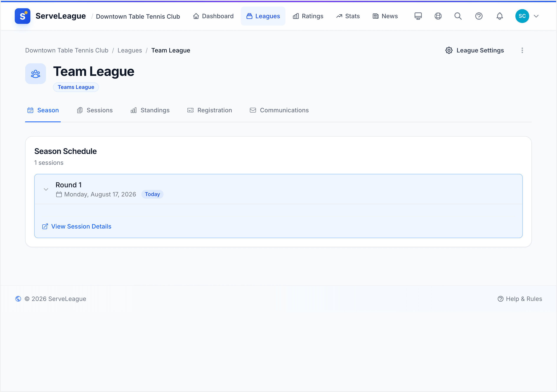The image size is (557, 392).
Task: Collapse the Round 1 session chevron
Action: [46, 189]
